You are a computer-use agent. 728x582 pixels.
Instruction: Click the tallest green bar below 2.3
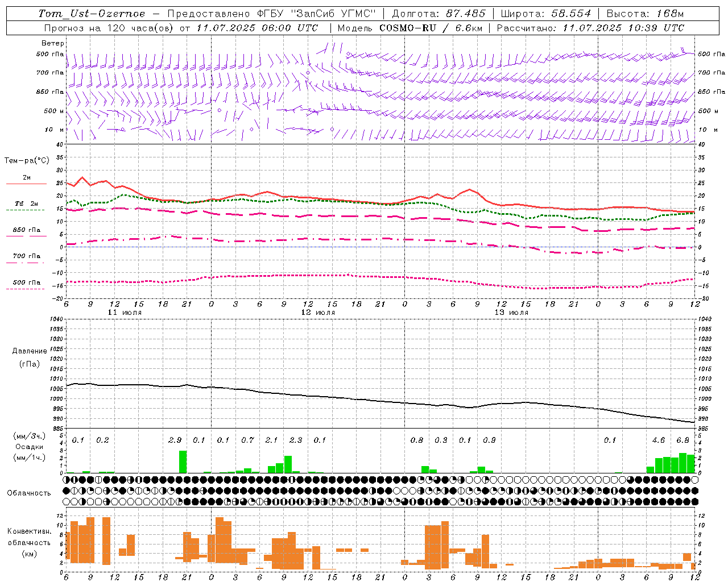pos(288,464)
